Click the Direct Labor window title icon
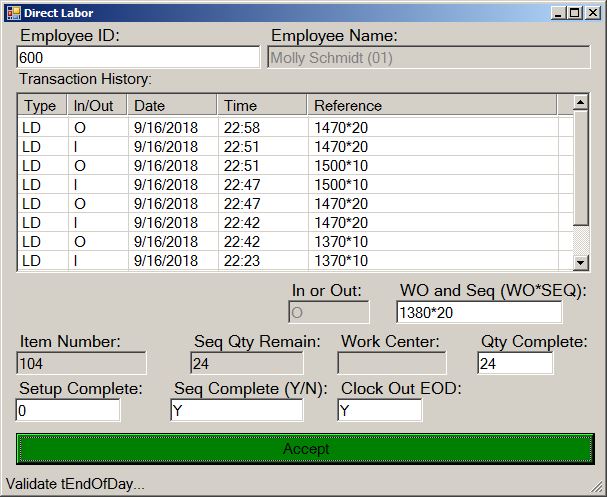Image resolution: width=607 pixels, height=497 pixels. coord(12,12)
